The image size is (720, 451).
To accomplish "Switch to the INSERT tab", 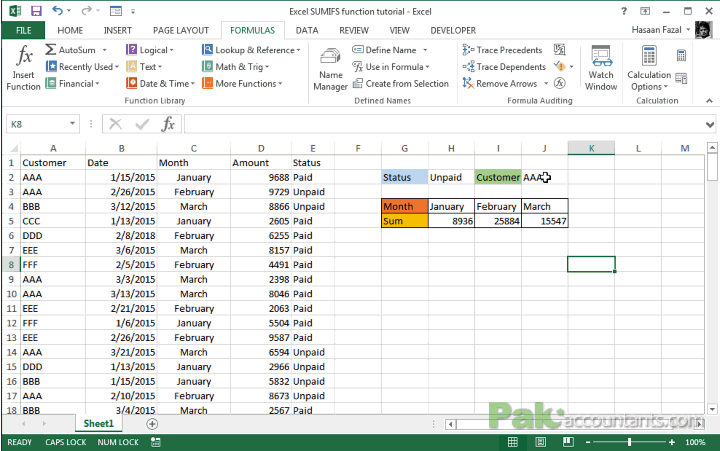I will pos(118,30).
